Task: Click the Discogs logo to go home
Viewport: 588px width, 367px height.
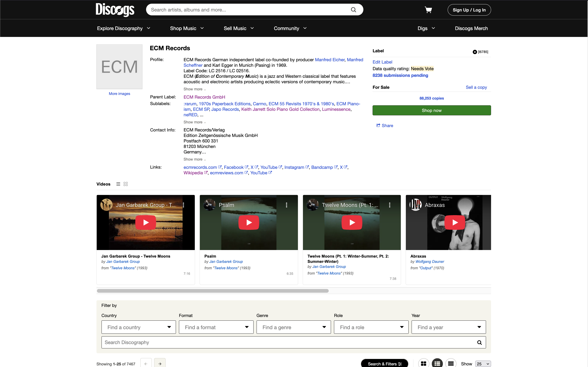Action: (115, 10)
